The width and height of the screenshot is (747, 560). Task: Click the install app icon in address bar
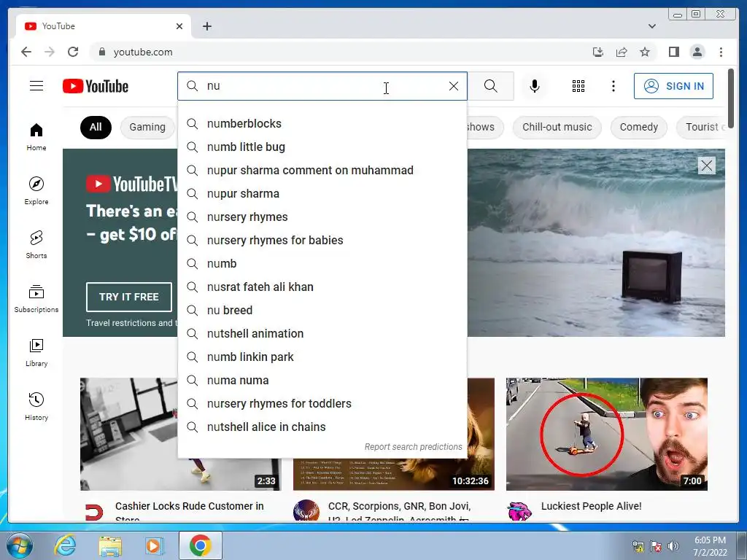click(x=598, y=52)
